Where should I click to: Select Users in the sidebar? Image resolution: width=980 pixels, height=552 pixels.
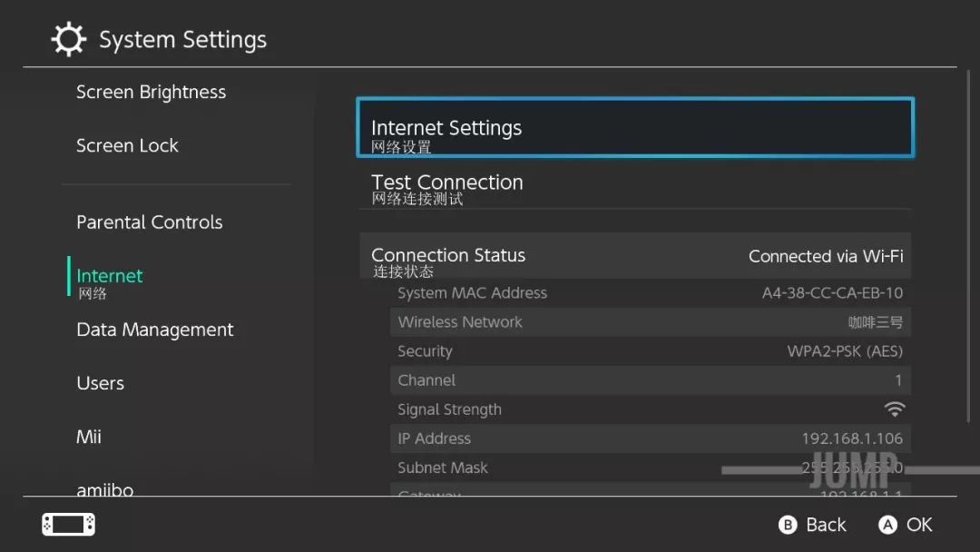pos(101,384)
